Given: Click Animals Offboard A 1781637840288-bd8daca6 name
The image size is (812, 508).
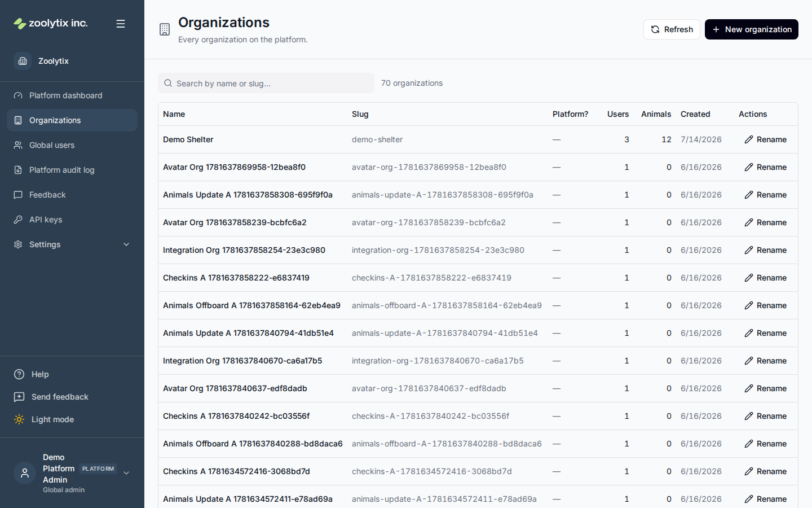Looking at the screenshot, I should click(253, 444).
